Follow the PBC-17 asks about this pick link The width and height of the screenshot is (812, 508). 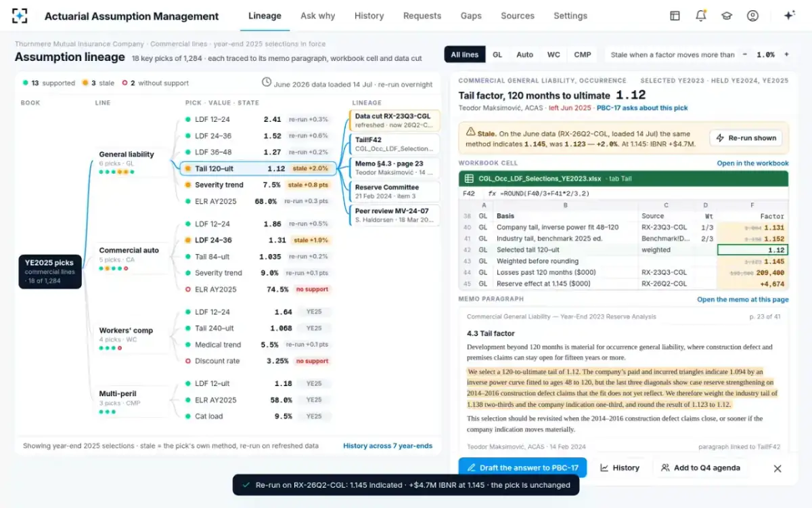tap(642, 108)
